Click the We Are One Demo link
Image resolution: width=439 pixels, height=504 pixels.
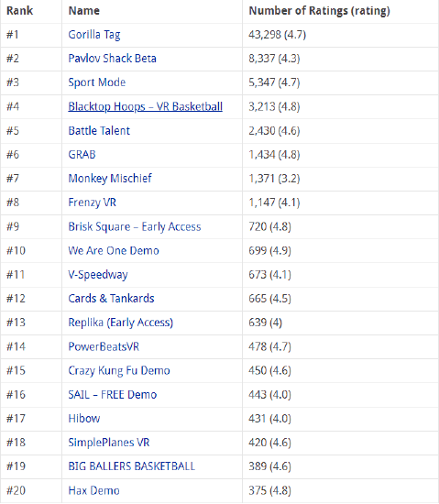coord(114,250)
